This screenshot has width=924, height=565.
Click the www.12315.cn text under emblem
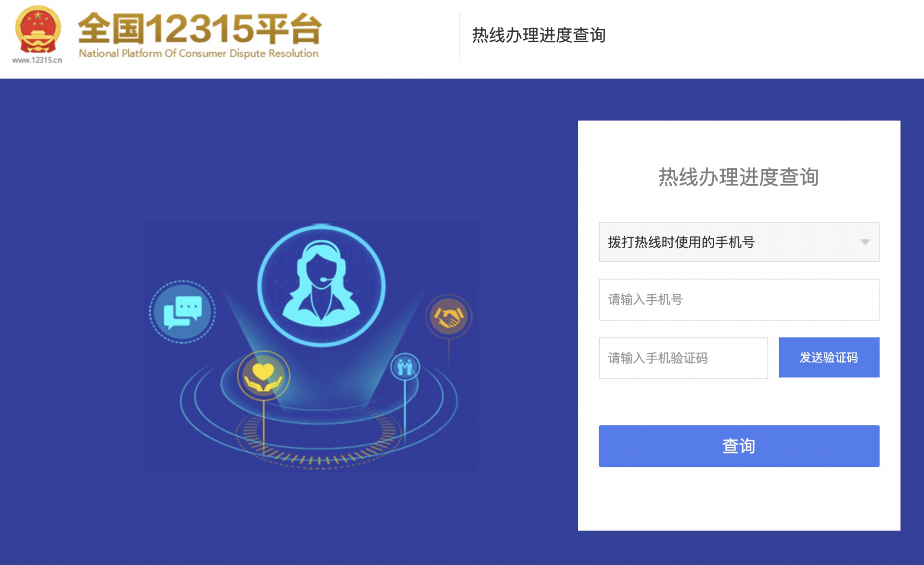[x=38, y=60]
